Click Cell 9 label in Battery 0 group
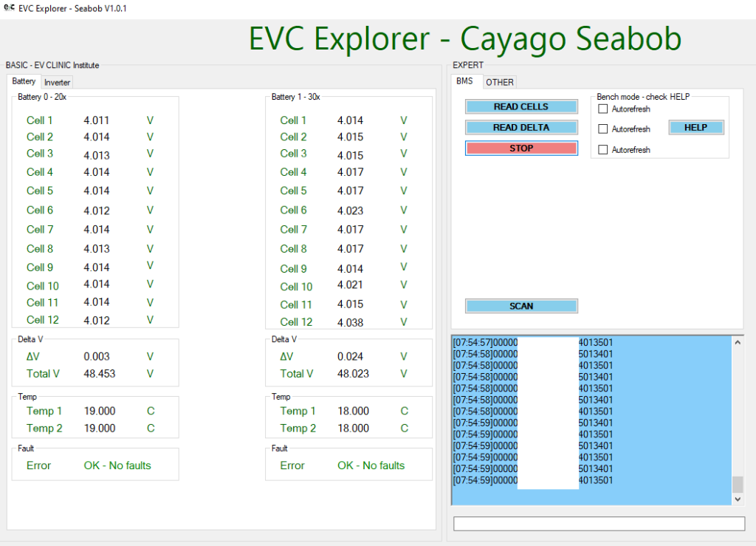Viewport: 756px width, 546px height. 40,267
